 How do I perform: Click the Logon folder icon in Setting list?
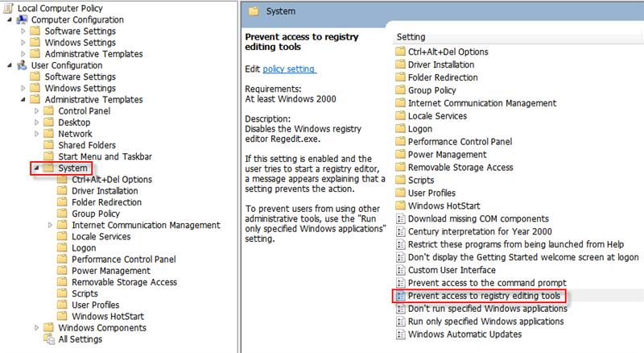(400, 128)
